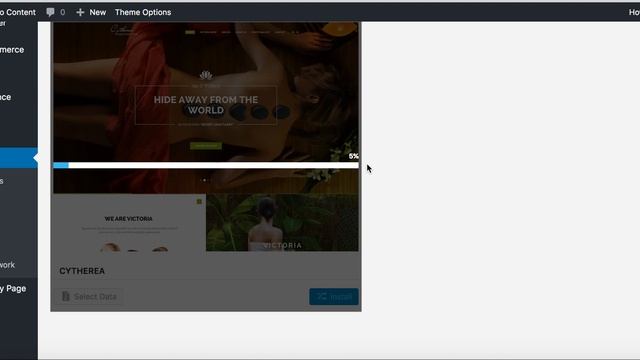Click the Content link in the admin bar
The width and height of the screenshot is (640, 360).
coord(18,12)
